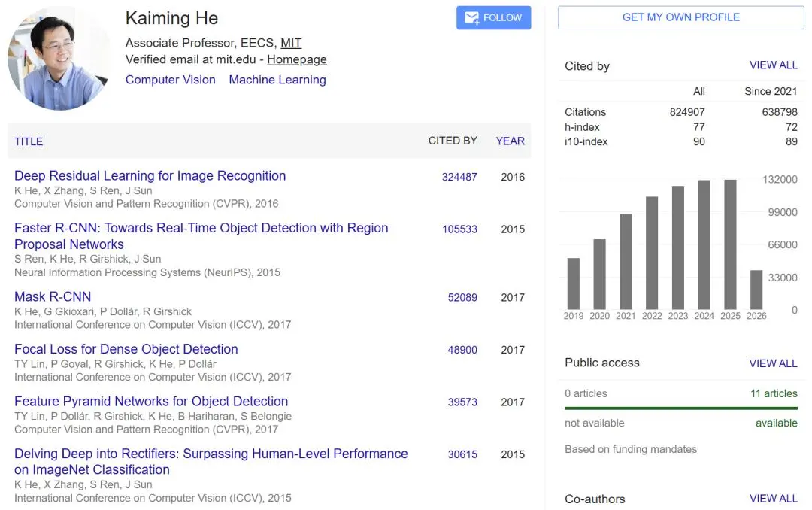812x510 pixels.
Task: Visit the Homepage link
Action: pyautogui.click(x=297, y=59)
